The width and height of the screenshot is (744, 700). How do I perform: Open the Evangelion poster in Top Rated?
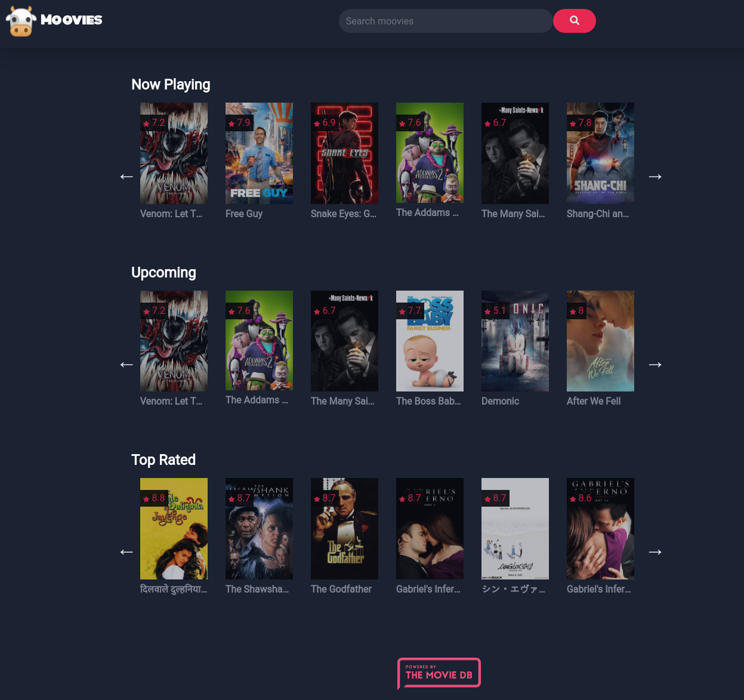pos(515,529)
